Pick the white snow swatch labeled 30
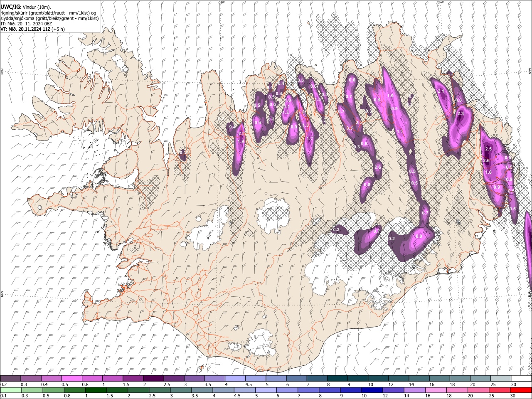The width and height of the screenshot is (532, 399). pyautogui.click(x=522, y=379)
